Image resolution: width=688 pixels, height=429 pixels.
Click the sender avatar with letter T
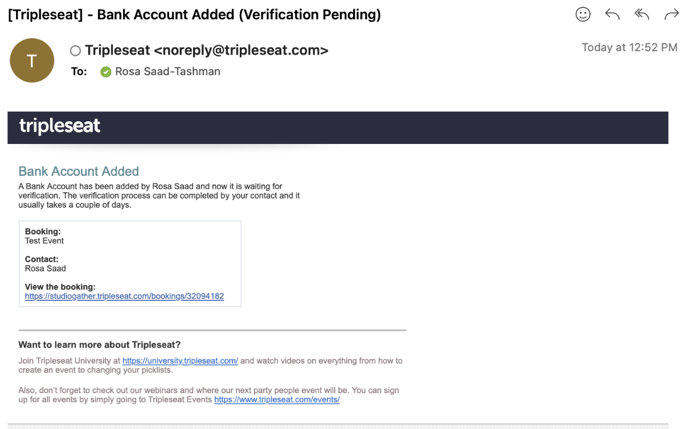[32, 61]
